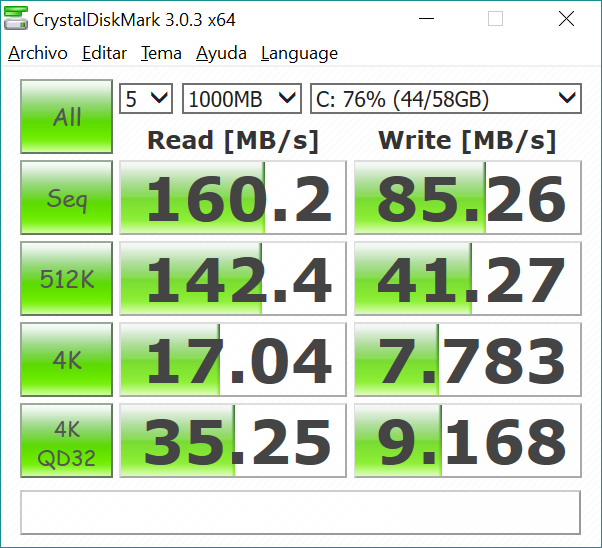Open the Archivo menu
The image size is (602, 548).
tap(38, 53)
